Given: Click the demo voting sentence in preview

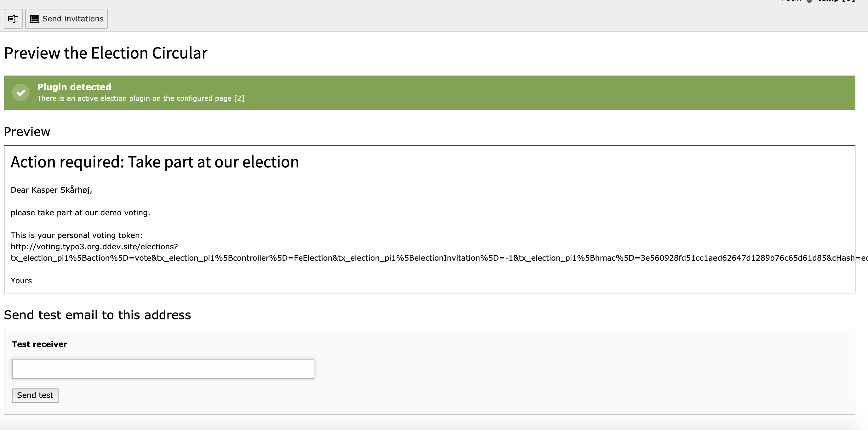Looking at the screenshot, I should pos(80,212).
